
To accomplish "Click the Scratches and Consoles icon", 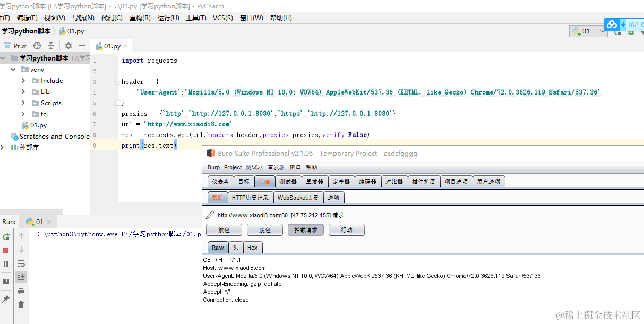I will tap(14, 137).
